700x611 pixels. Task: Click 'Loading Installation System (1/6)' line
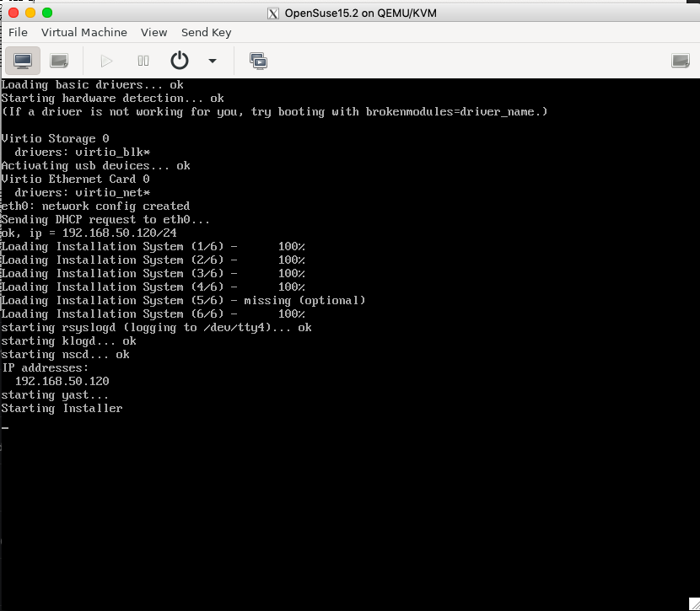[x=153, y=247]
